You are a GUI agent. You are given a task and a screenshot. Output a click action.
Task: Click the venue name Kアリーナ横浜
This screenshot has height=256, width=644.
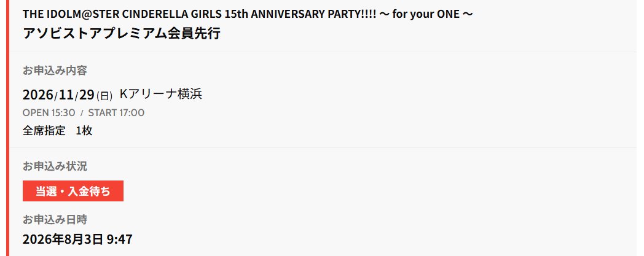click(161, 95)
